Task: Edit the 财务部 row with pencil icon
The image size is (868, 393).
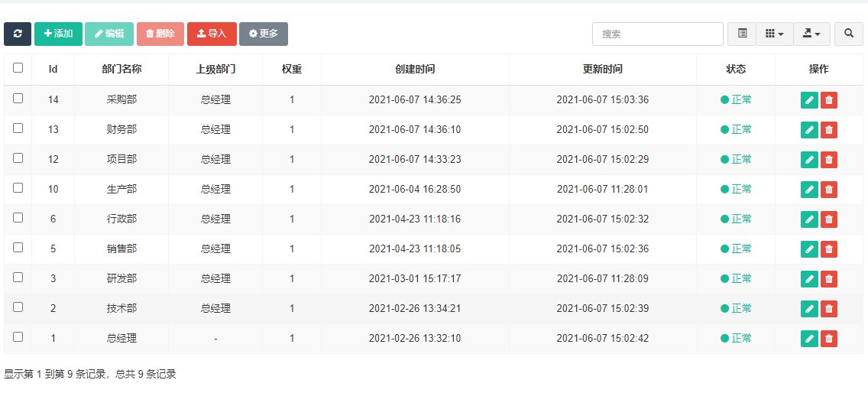Action: coord(809,130)
